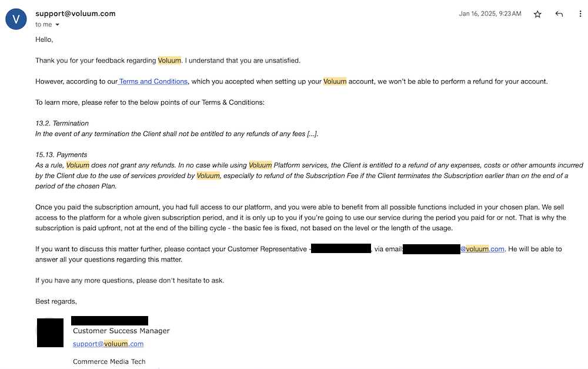Click the redacted Customer Representative name
This screenshot has width=588, height=369.
point(341,249)
